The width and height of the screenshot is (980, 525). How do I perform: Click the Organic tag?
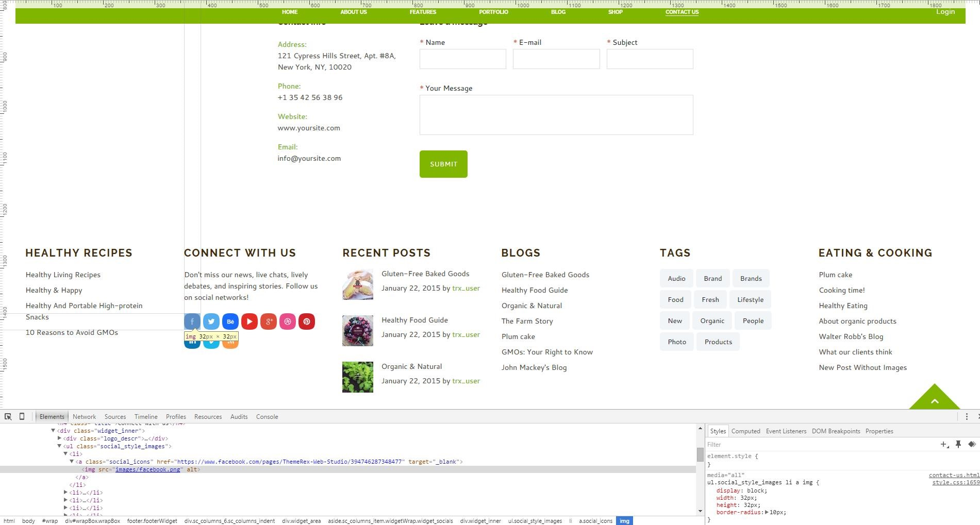pos(712,320)
